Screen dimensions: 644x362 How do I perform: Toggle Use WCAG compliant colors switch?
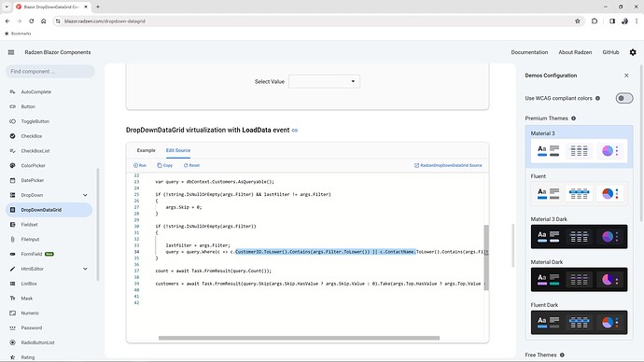pyautogui.click(x=623, y=98)
